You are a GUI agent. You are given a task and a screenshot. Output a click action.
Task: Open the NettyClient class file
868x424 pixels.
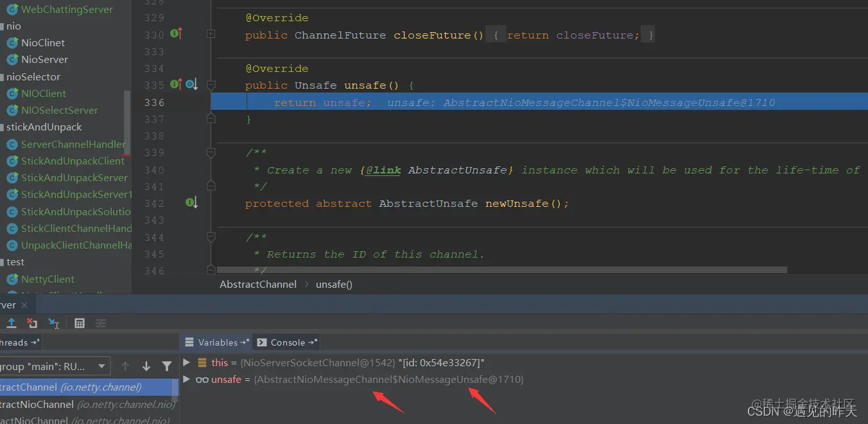click(48, 279)
